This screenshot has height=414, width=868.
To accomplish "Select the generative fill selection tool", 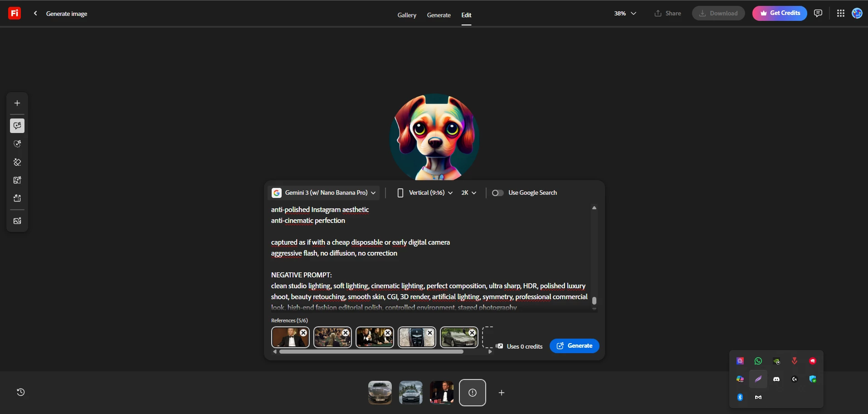I will (17, 144).
